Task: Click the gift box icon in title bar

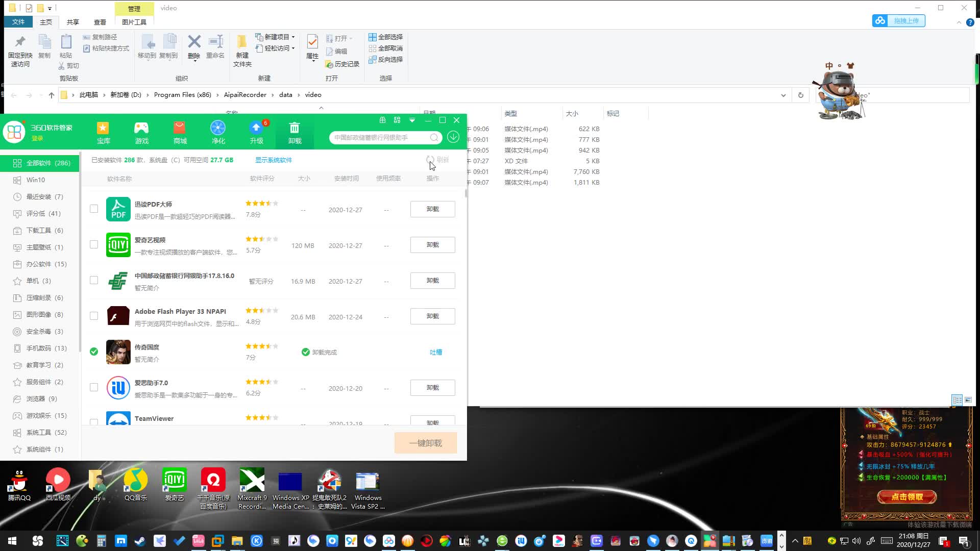Action: (x=382, y=120)
